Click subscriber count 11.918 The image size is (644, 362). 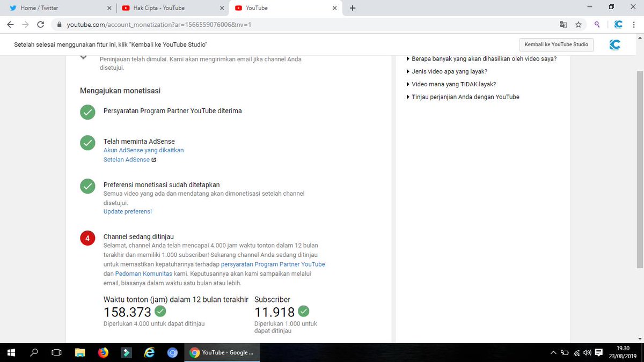pos(275,312)
